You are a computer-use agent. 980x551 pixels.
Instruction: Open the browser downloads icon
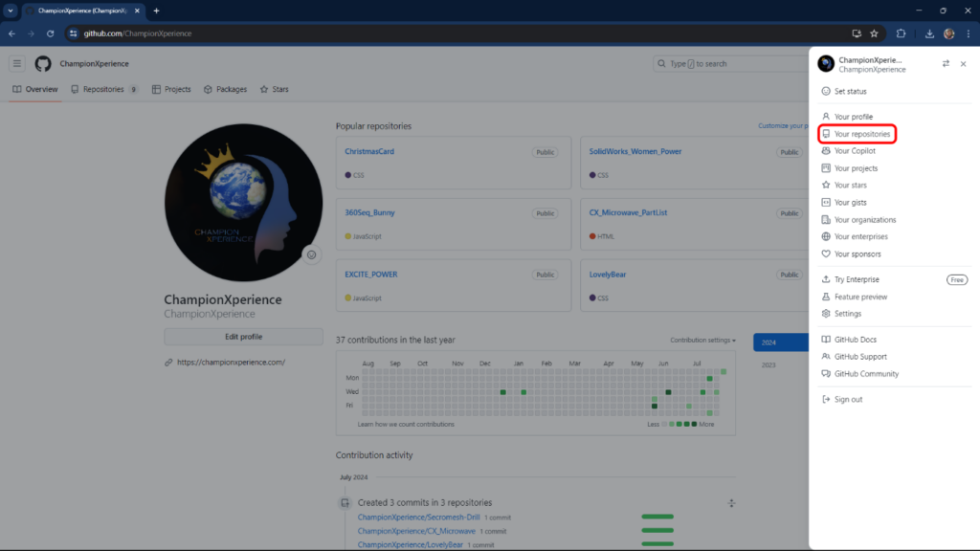pos(929,33)
